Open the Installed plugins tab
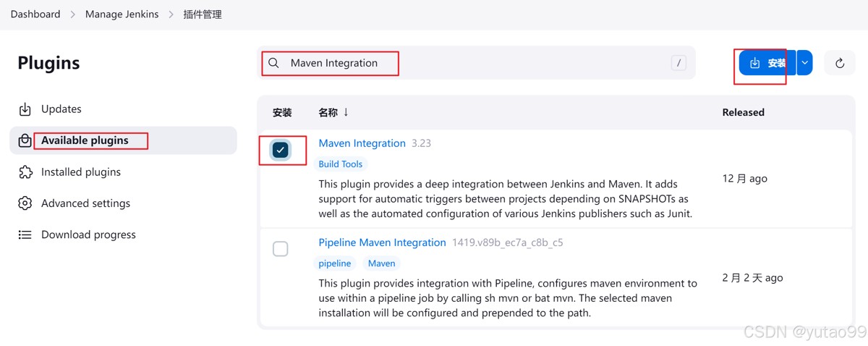This screenshot has height=346, width=868. (x=81, y=172)
